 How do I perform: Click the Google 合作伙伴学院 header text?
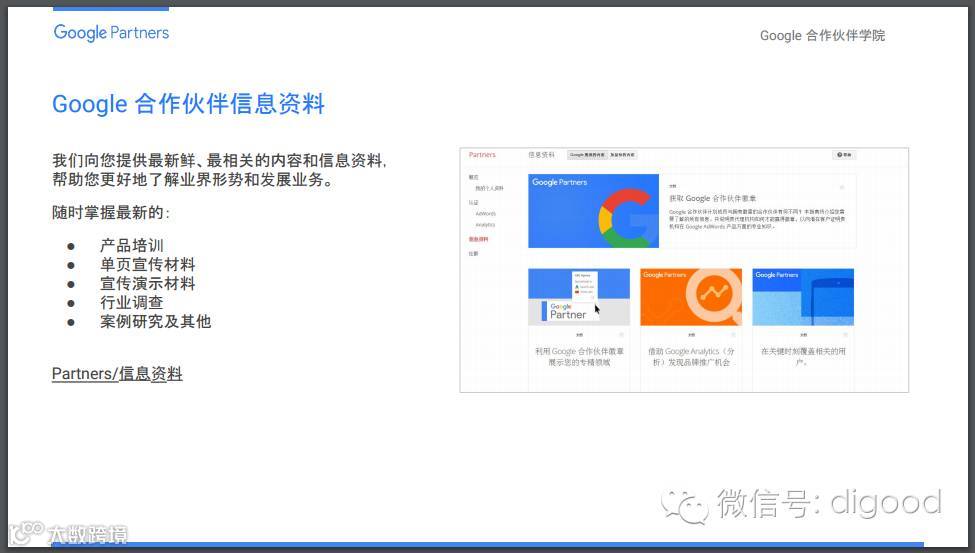pyautogui.click(x=822, y=35)
